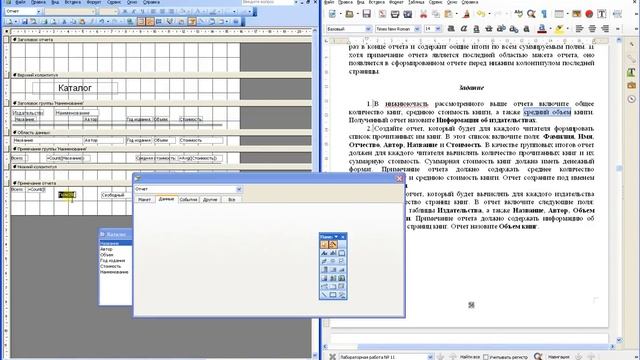Toggle Control Wizards in the toolbox
The height and width of the screenshot is (360, 640).
tap(333, 244)
